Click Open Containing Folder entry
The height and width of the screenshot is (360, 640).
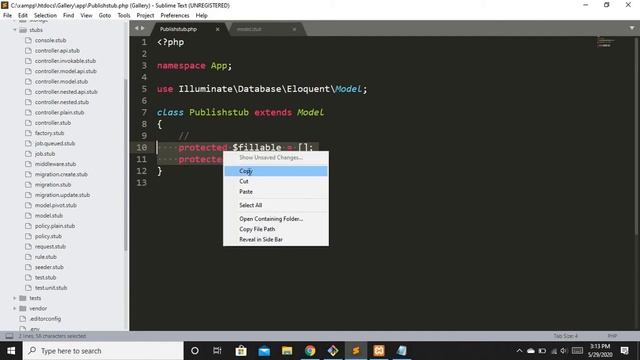point(276,219)
